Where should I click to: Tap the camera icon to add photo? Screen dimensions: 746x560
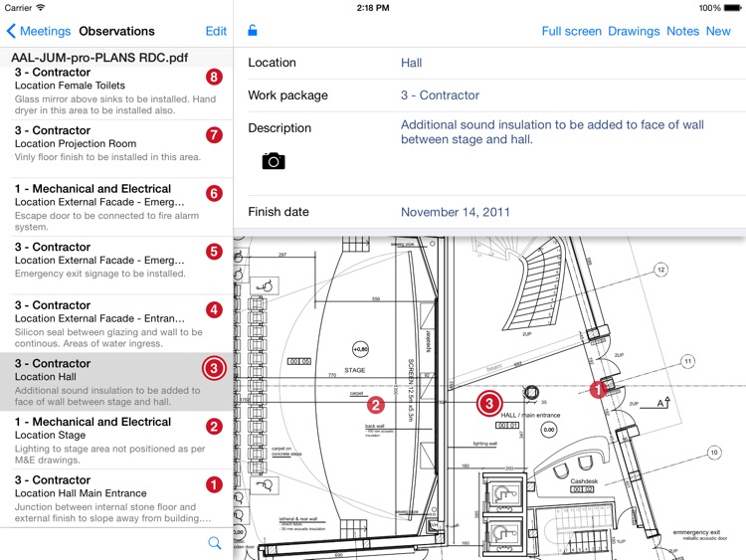(x=274, y=161)
